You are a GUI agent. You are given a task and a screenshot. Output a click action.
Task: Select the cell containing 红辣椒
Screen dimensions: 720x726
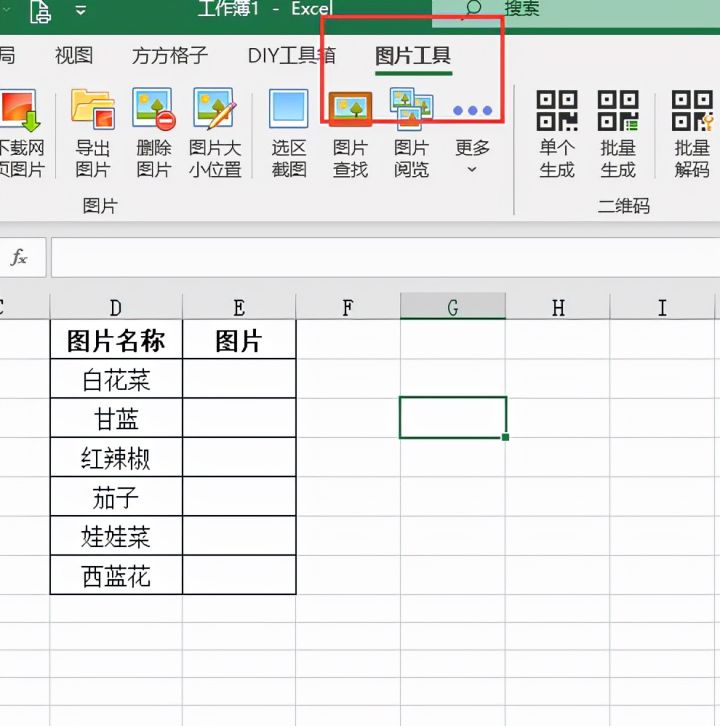[116, 457]
